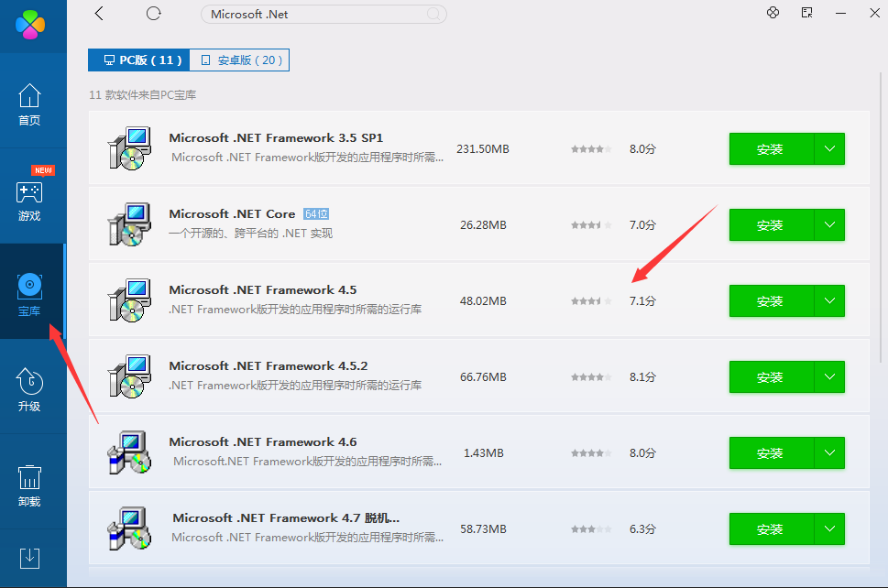Open Microsoft .NET Framework 4.6 title
Viewport: 888px width, 588px height.
pos(263,442)
